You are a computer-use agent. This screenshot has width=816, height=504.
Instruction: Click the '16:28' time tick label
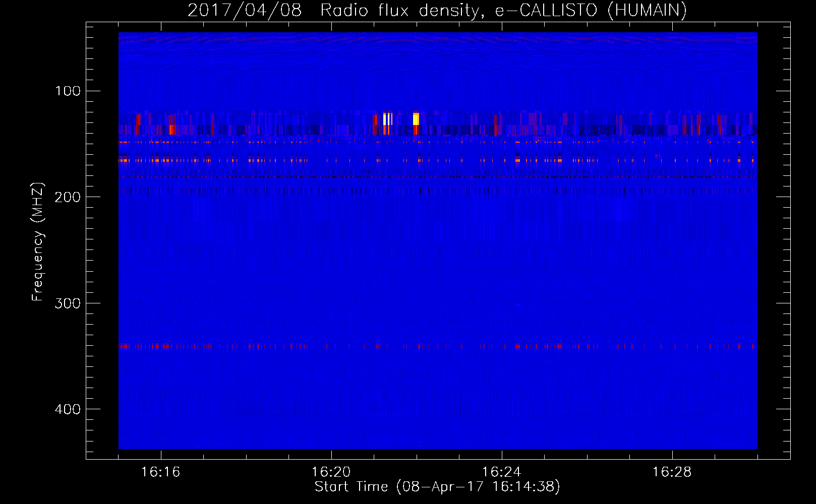[672, 472]
